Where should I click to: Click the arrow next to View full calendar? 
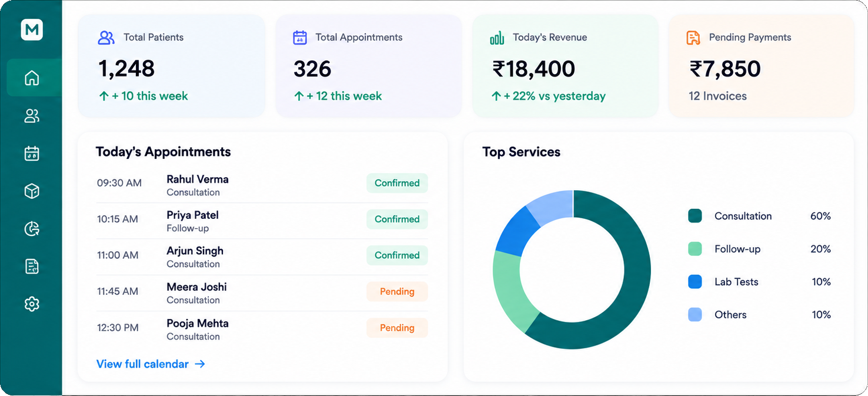point(200,364)
